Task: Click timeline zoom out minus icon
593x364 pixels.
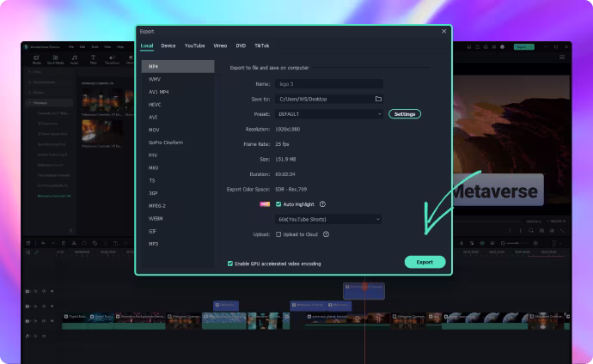Action: 503,244
